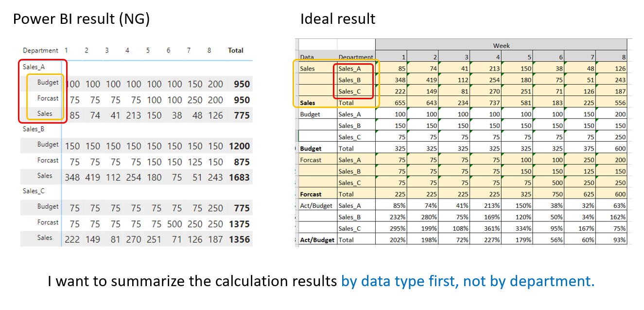Select the Budget row label under Sales_A

(48, 83)
